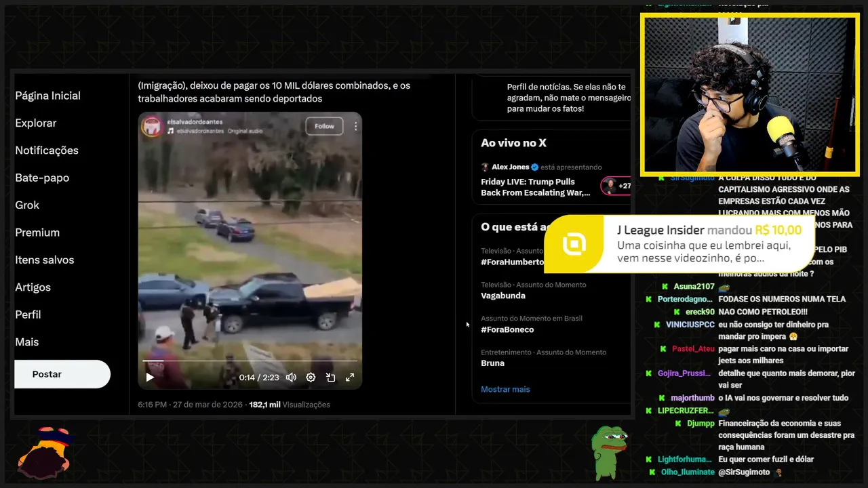
Task: Click the streamer webcam feed
Action: (750, 94)
